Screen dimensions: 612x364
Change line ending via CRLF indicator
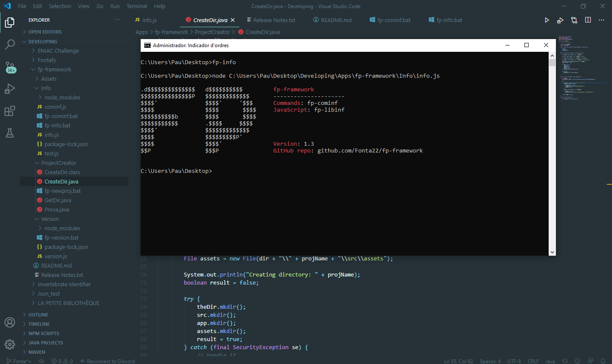click(x=533, y=361)
